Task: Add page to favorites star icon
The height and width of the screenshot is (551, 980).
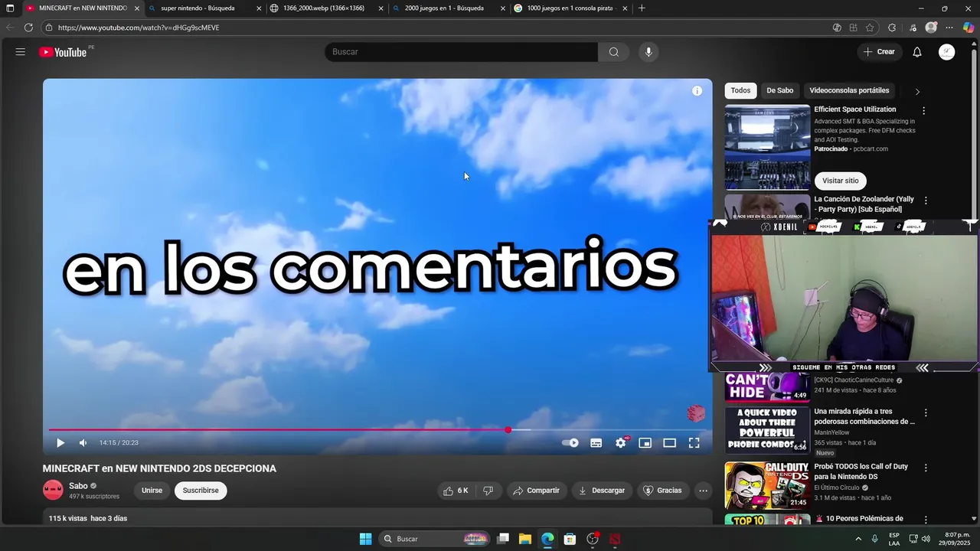Action: point(870,28)
